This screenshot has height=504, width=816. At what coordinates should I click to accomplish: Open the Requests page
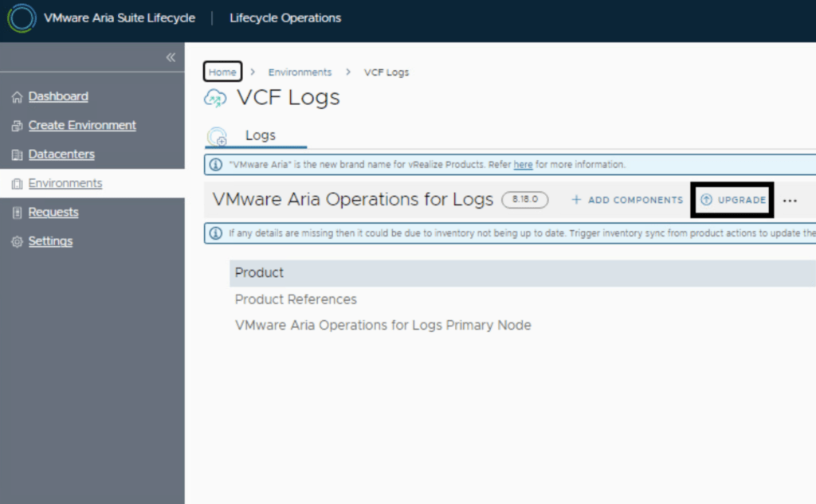(53, 213)
